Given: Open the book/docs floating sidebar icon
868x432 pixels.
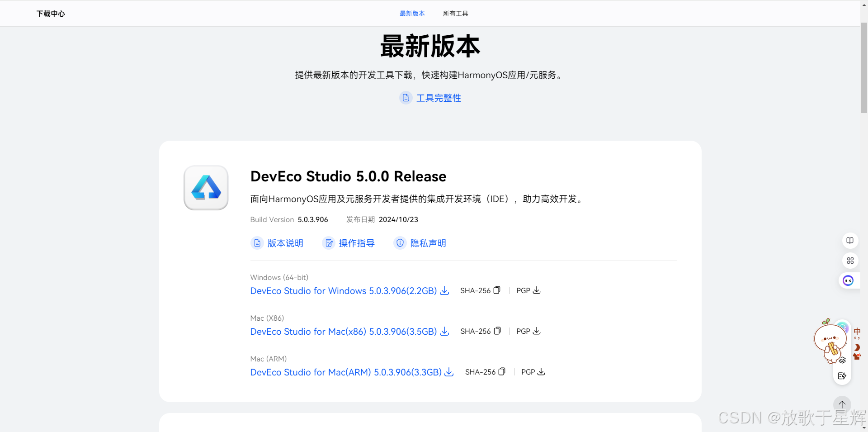Looking at the screenshot, I should click(850, 241).
